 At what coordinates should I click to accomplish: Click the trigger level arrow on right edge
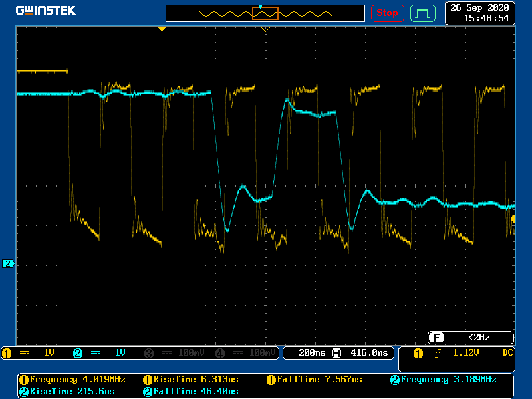coord(513,219)
